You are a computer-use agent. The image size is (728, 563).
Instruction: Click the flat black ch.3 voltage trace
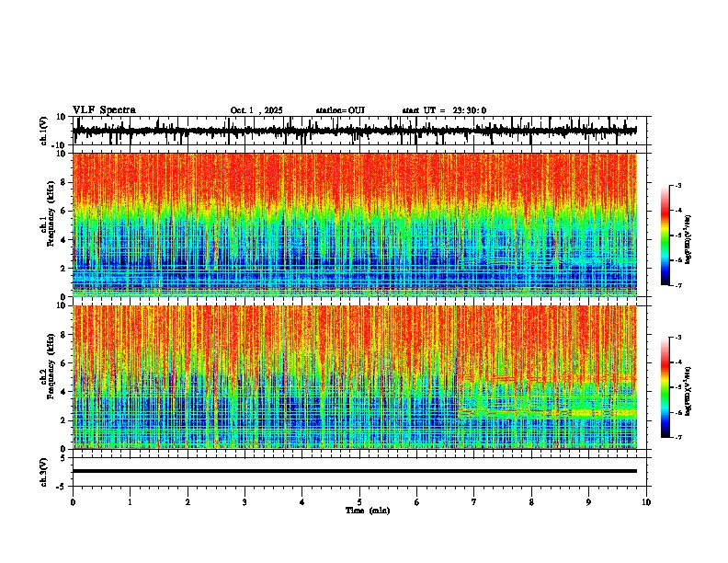point(354,471)
